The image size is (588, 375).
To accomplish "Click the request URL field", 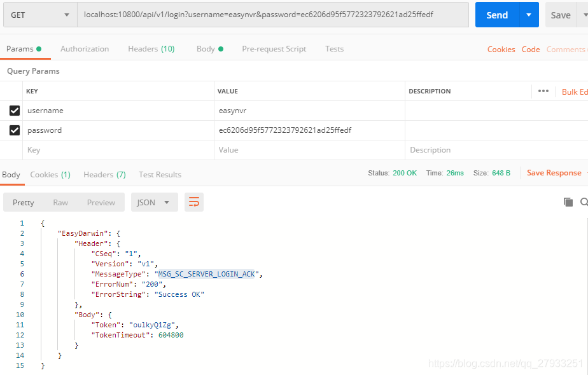I will tap(273, 15).
